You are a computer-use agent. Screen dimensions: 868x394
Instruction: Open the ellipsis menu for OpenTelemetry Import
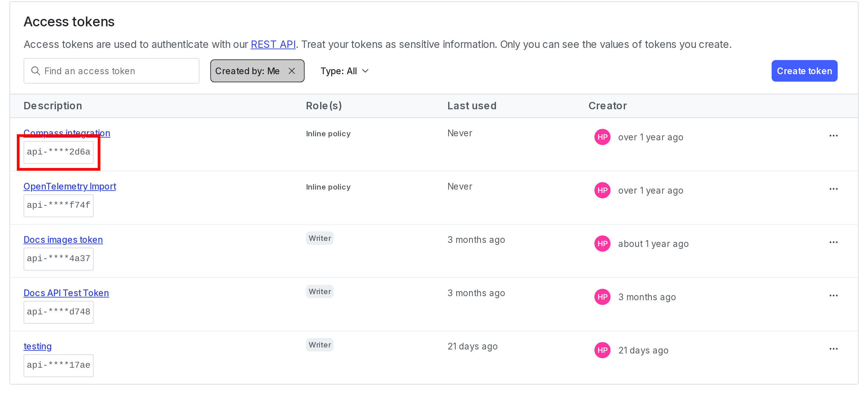834,189
